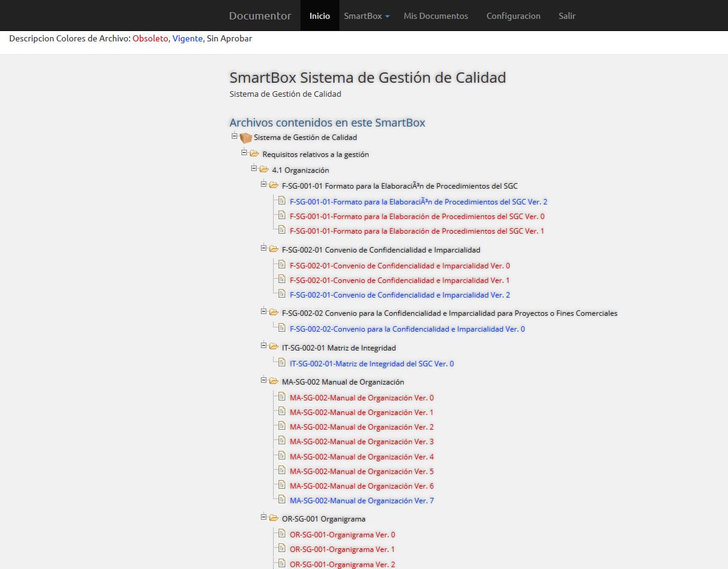Open MA-SG-002 Manual de Organización Ver. 4
The height and width of the screenshot is (569, 728).
click(x=362, y=457)
